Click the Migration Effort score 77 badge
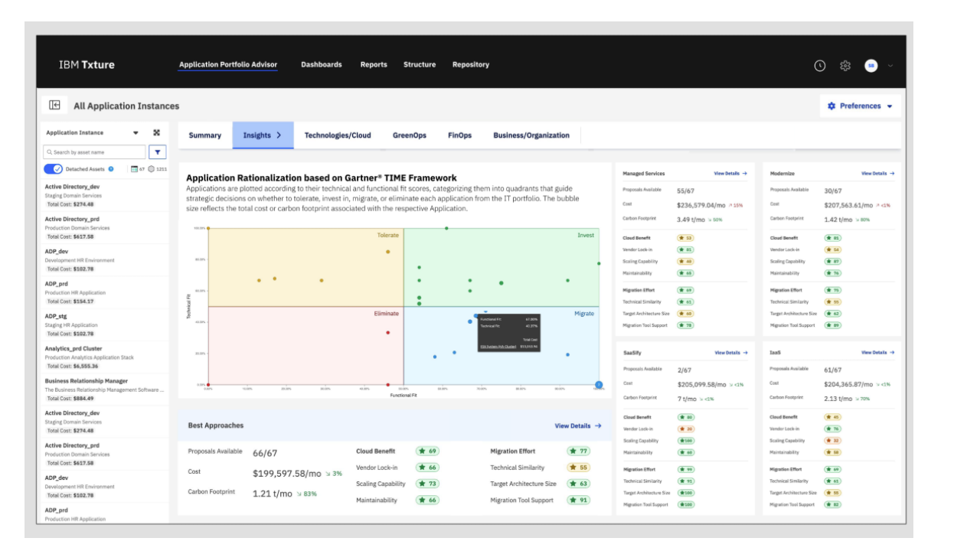 pos(579,452)
